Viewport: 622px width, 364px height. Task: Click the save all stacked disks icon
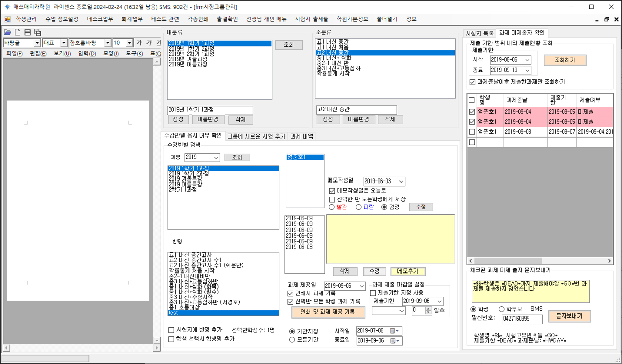[38, 32]
